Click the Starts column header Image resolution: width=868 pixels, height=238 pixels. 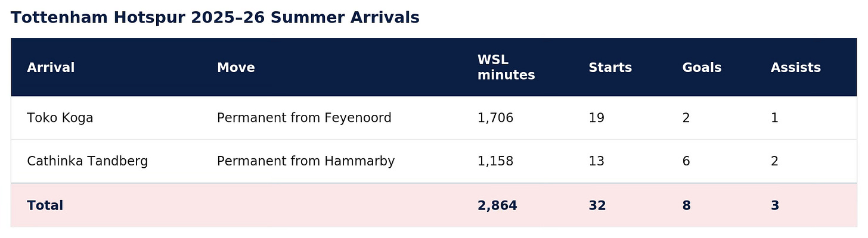[610, 68]
